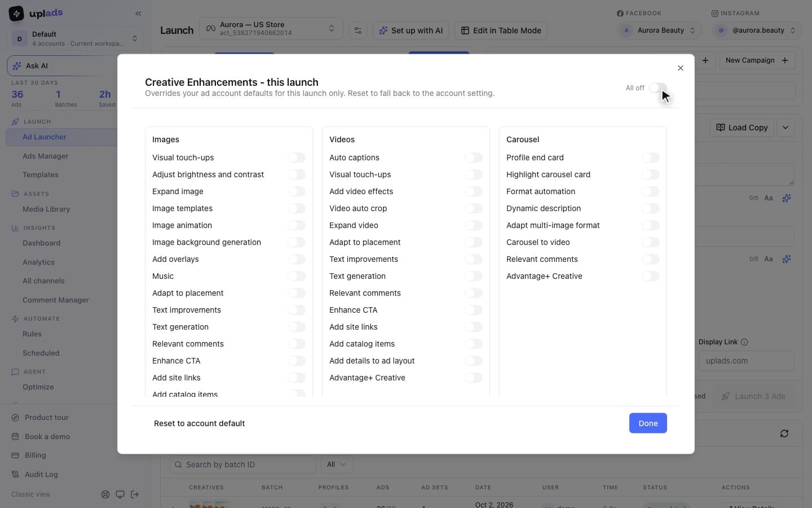Viewport: 812px width, 508px height.
Task: Open the Default workspace switcher
Action: coord(75,38)
